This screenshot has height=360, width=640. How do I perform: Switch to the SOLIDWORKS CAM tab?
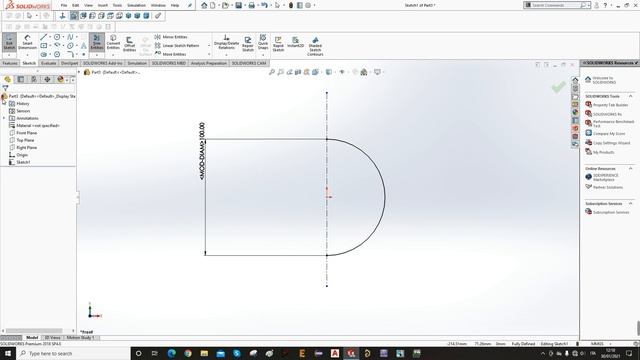tap(249, 63)
